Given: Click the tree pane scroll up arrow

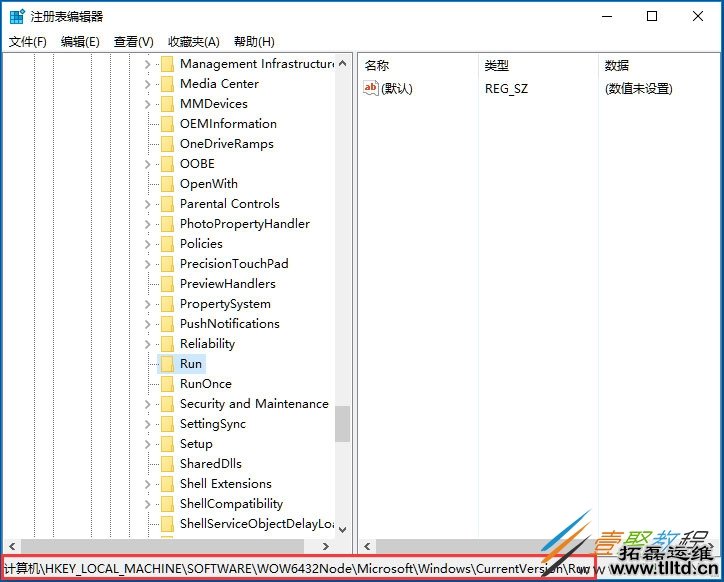Looking at the screenshot, I should point(343,63).
